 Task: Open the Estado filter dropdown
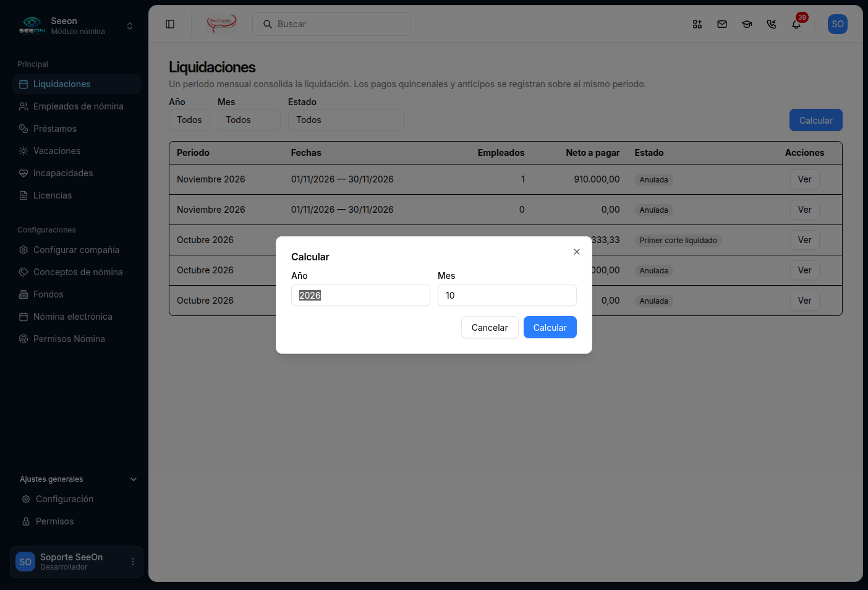click(x=346, y=120)
